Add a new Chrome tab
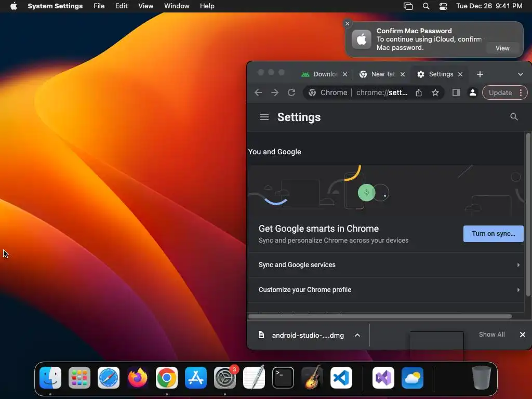The height and width of the screenshot is (399, 532). coord(480,74)
